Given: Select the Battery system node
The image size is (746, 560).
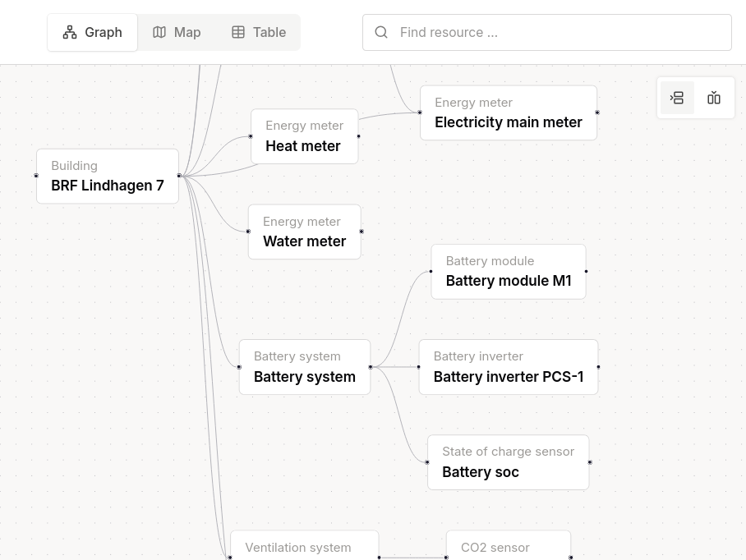Looking at the screenshot, I should click(304, 367).
